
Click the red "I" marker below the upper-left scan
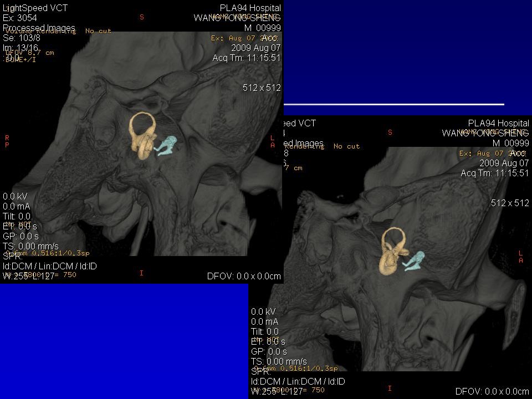[x=141, y=273]
